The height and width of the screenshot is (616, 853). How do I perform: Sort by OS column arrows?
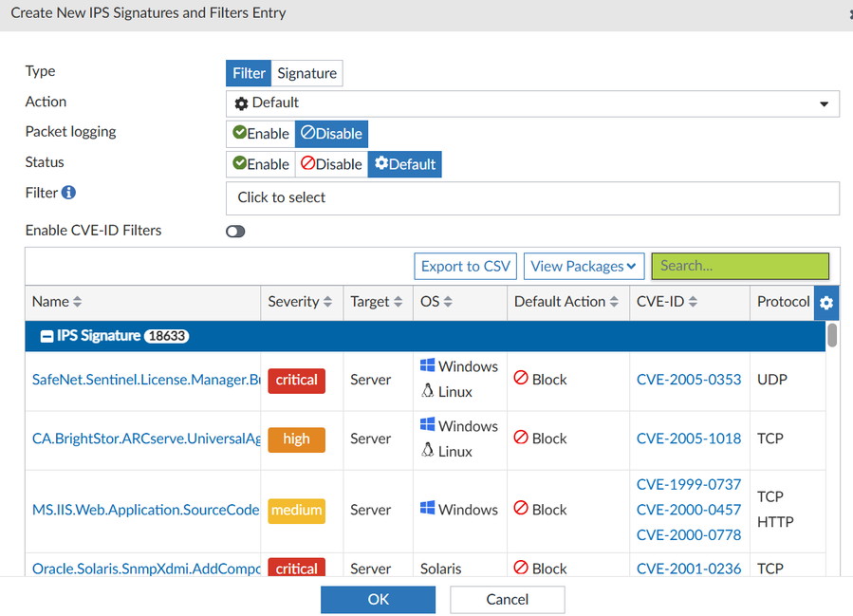point(448,302)
